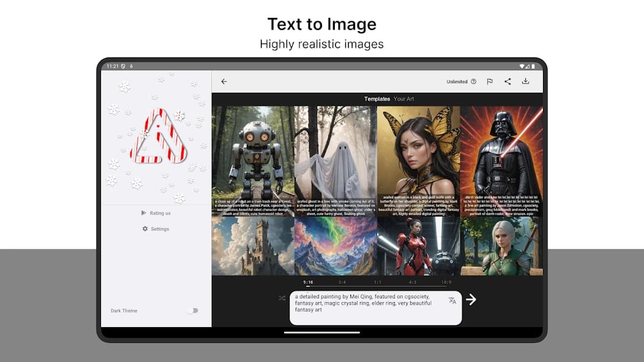Switch to the Templates tab
Screen dimensions: 644x362
pos(377,99)
